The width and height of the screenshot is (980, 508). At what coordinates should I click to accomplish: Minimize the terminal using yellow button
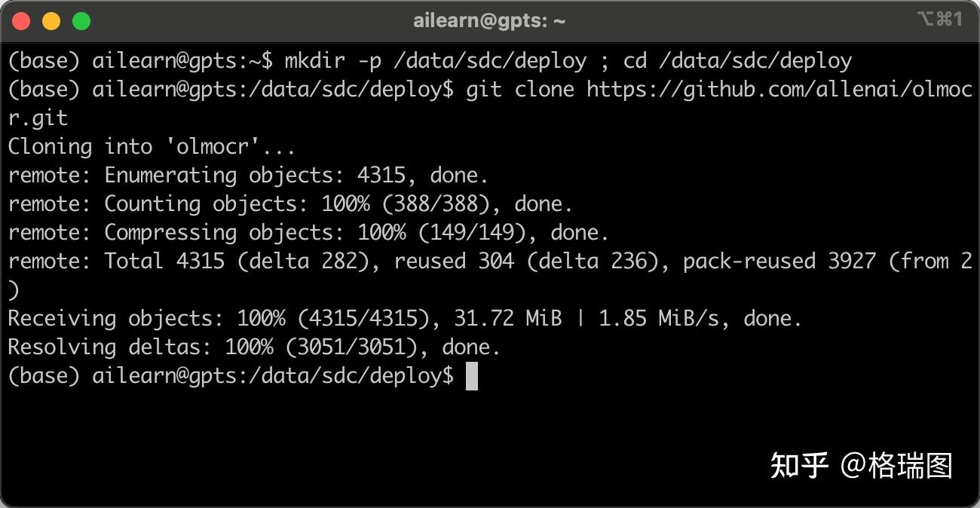pos(51,21)
